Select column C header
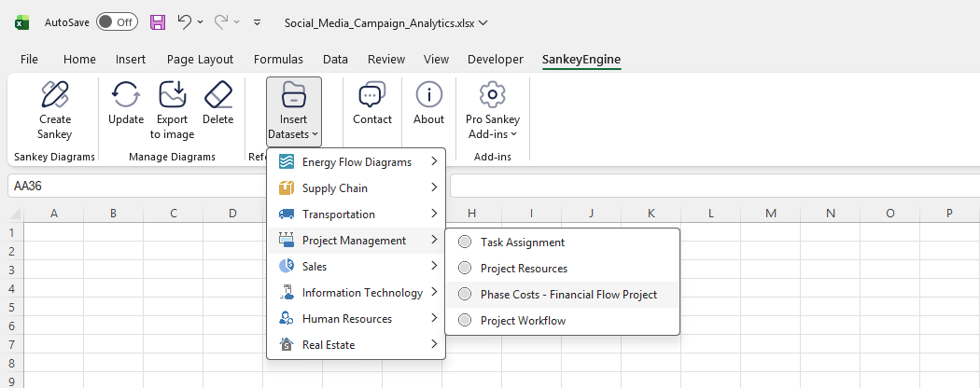980x388 pixels. point(173,214)
